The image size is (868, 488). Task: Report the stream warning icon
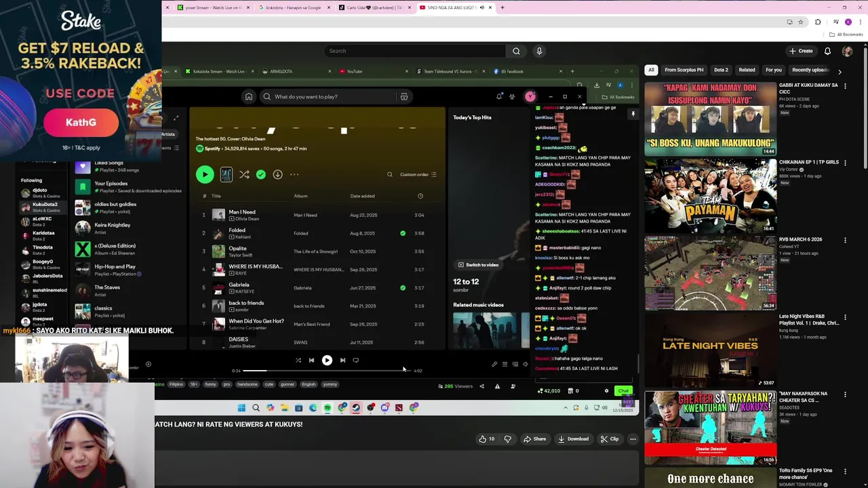click(x=497, y=386)
